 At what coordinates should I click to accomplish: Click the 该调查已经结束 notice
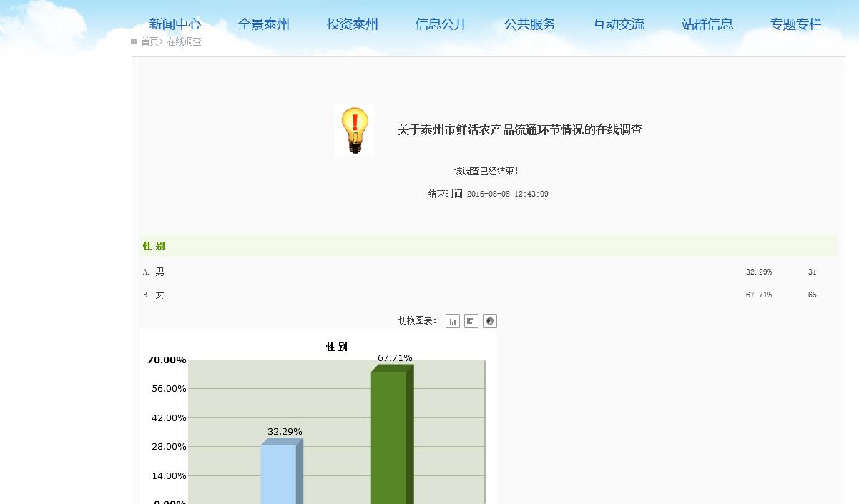486,171
